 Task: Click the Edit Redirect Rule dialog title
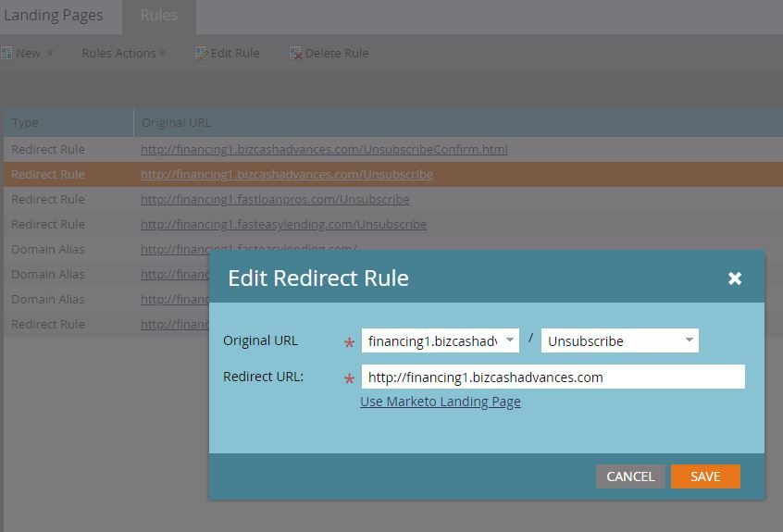pyautogui.click(x=318, y=278)
